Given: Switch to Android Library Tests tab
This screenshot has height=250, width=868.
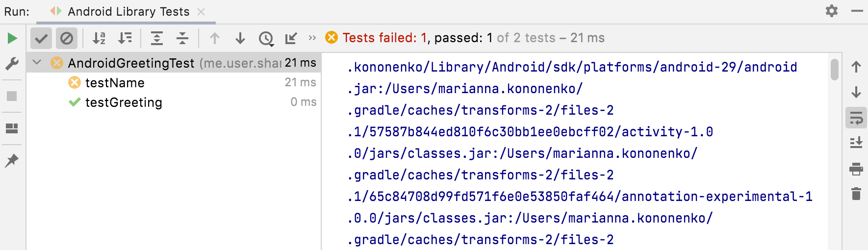Looking at the screenshot, I should [128, 11].
